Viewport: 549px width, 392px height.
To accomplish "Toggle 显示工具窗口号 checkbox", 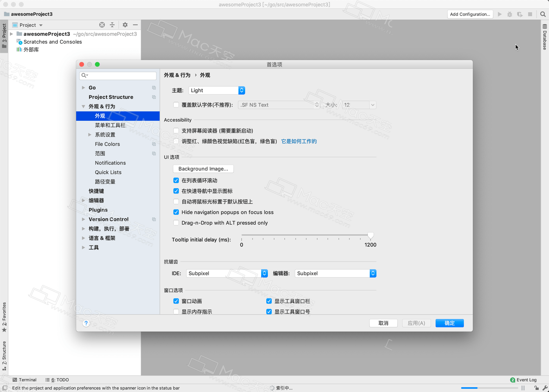I will pos(269,312).
